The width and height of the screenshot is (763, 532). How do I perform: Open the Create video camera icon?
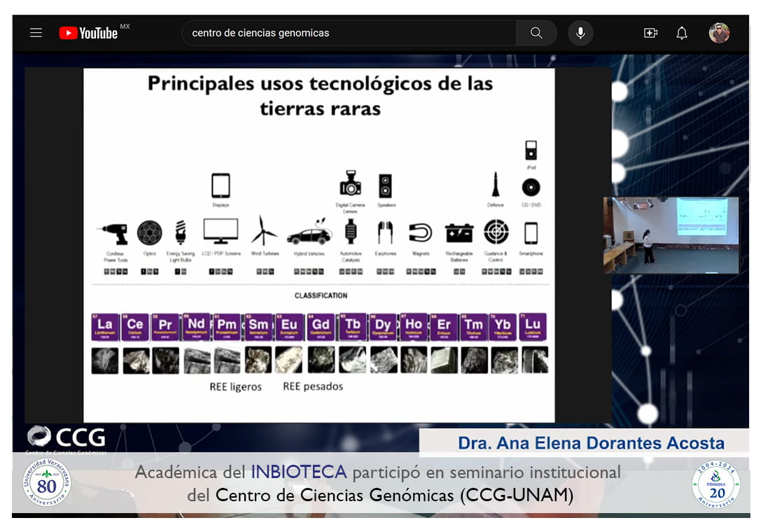(x=650, y=33)
